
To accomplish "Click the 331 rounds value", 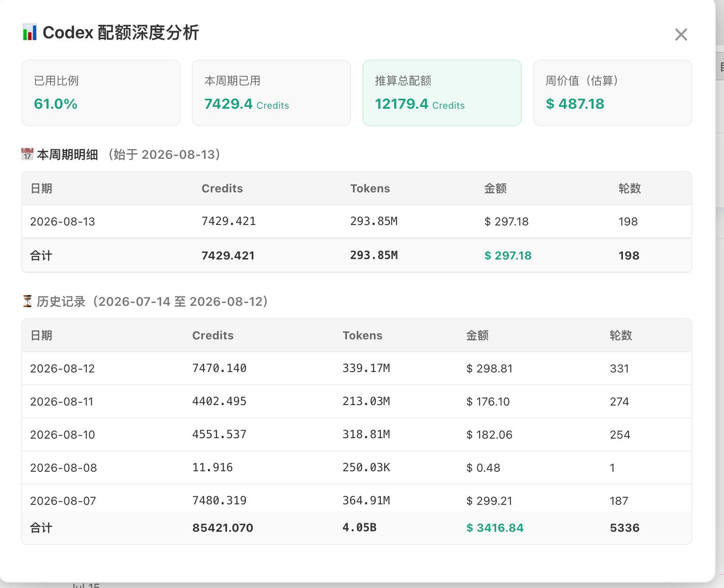I will 619,369.
